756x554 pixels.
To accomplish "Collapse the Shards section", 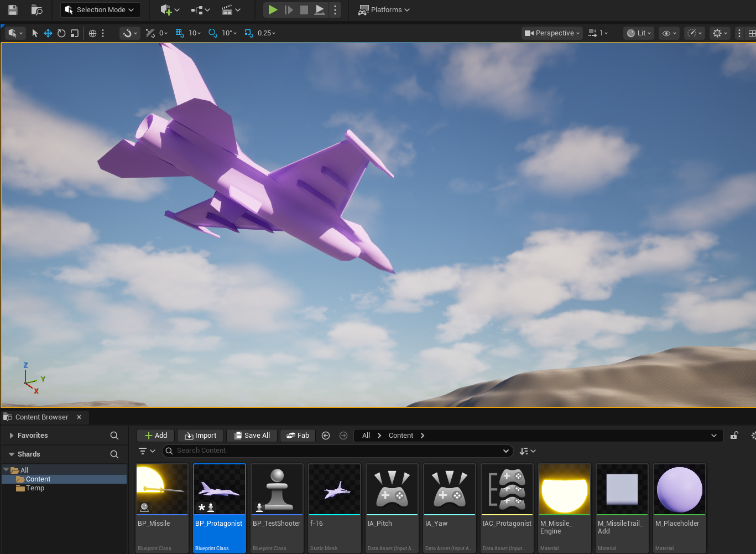I will [12, 454].
